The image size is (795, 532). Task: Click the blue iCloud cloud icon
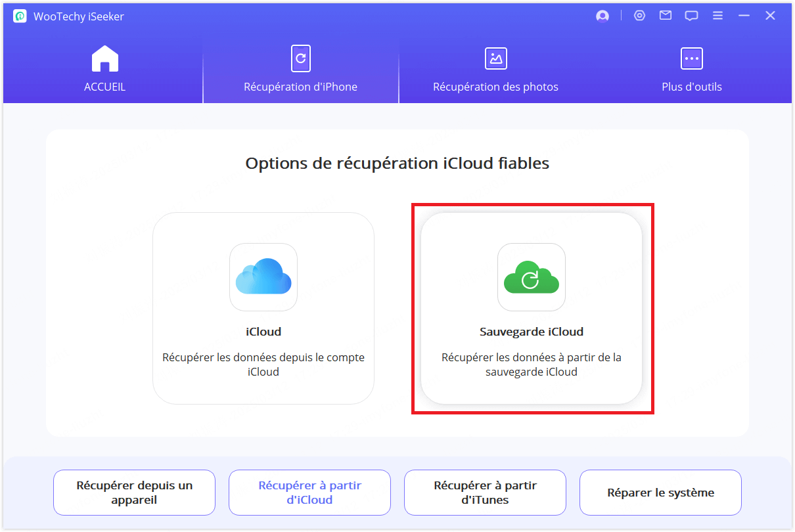(263, 277)
